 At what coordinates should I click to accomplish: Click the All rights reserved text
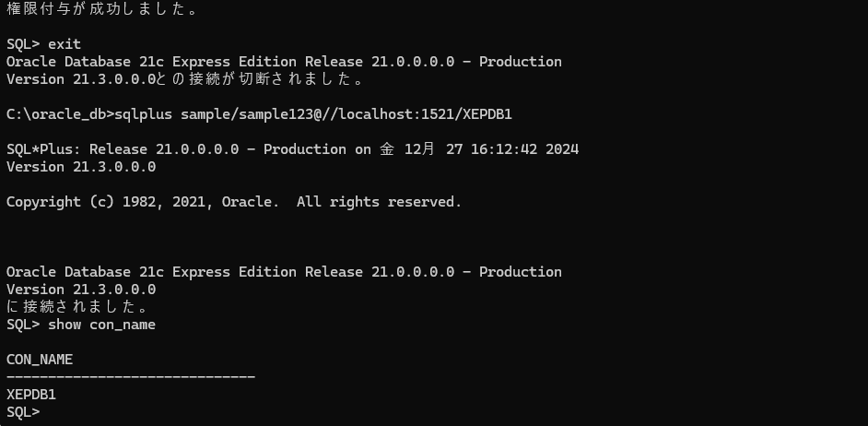[379, 202]
